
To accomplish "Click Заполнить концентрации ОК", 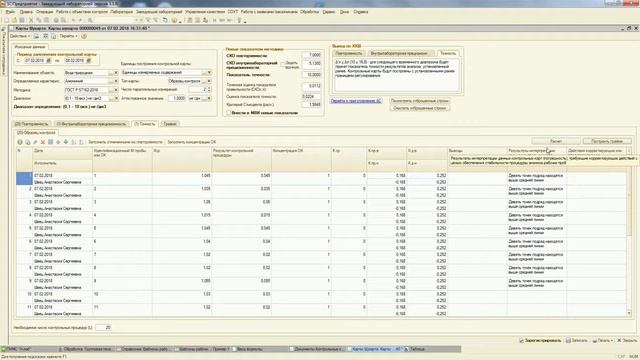I will click(x=191, y=142).
